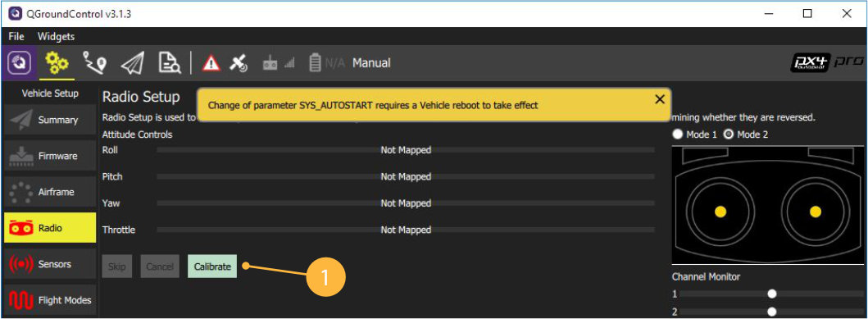Click the Channel Monitor channel 1 indicator
This screenshot has height=319, width=868.
[772, 294]
